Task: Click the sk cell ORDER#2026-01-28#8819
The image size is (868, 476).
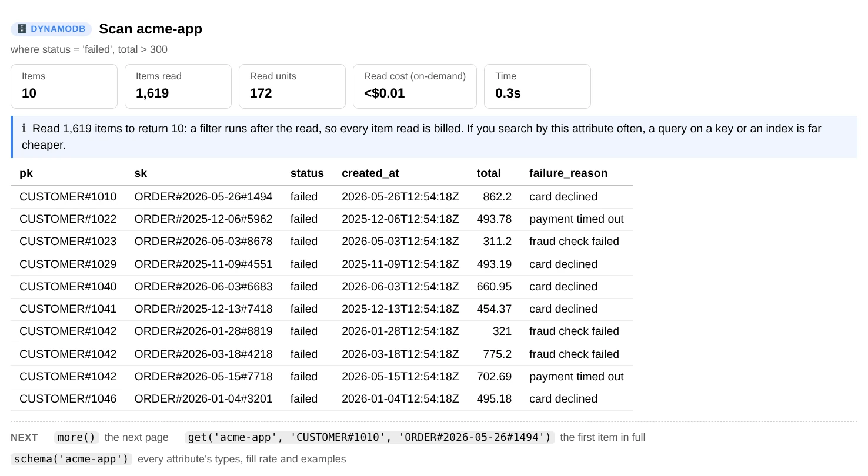Action: (x=203, y=331)
